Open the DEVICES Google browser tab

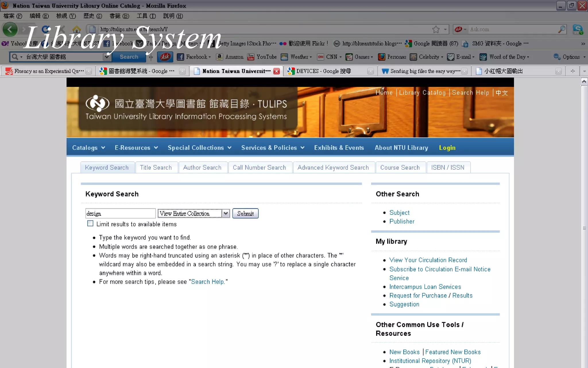[x=330, y=71]
